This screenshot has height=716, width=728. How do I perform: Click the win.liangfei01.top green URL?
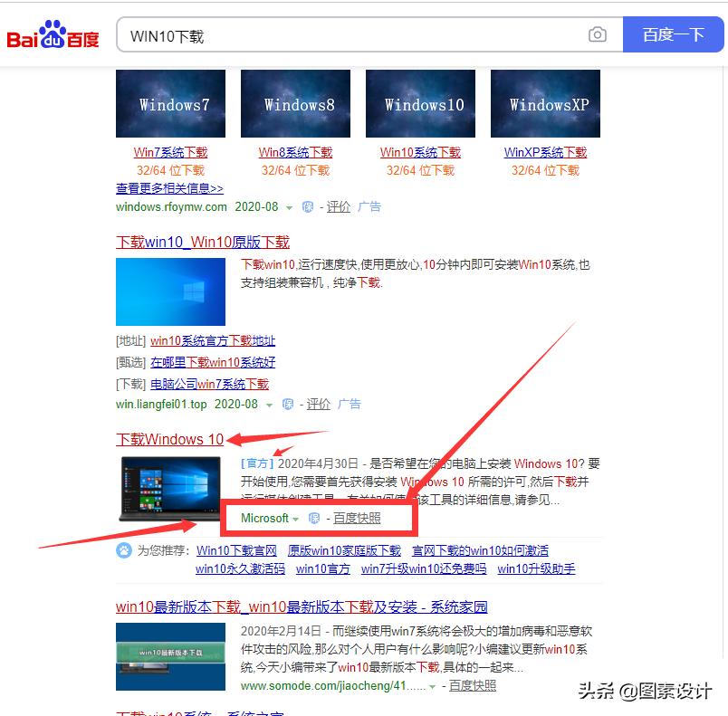click(x=161, y=405)
